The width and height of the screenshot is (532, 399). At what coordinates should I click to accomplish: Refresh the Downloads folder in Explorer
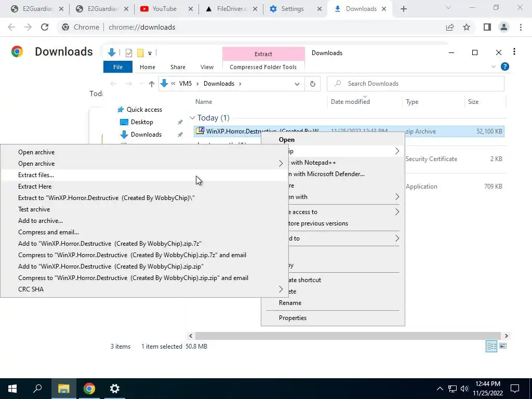[x=312, y=84]
